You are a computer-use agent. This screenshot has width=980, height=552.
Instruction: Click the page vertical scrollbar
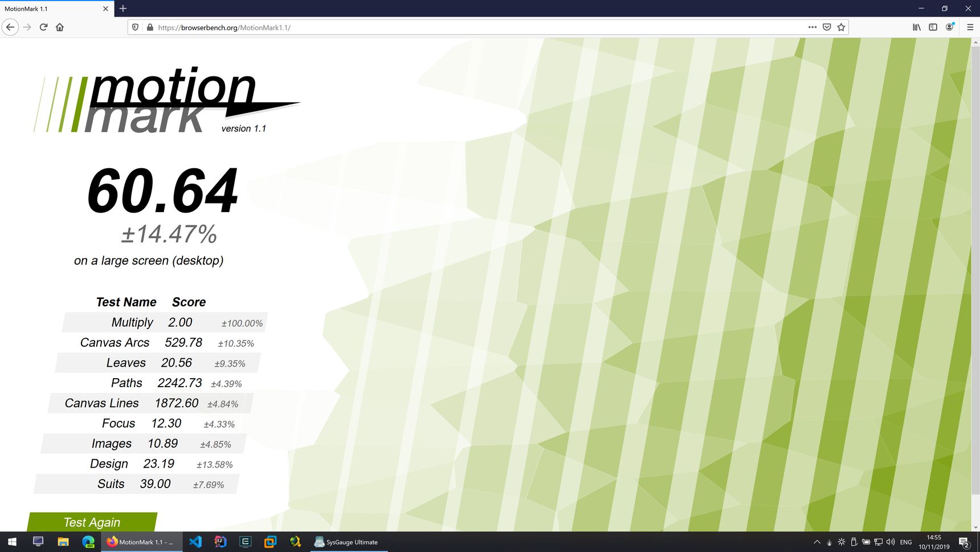tap(975, 271)
